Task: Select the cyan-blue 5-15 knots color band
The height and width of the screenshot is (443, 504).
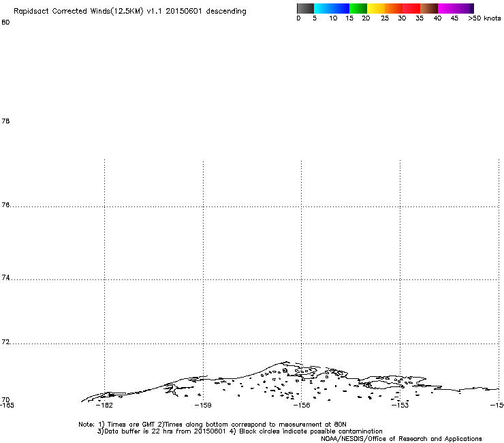Action: click(x=332, y=8)
